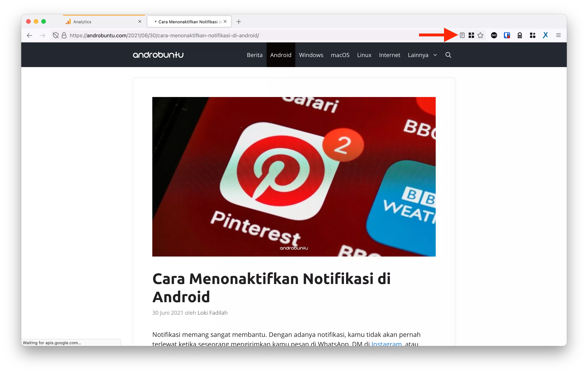
Task: Open reader mode from the toolbar
Action: click(462, 35)
